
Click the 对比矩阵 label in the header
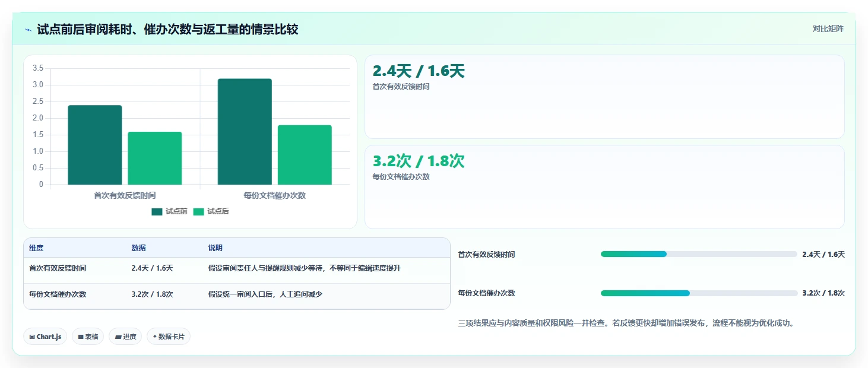click(828, 28)
